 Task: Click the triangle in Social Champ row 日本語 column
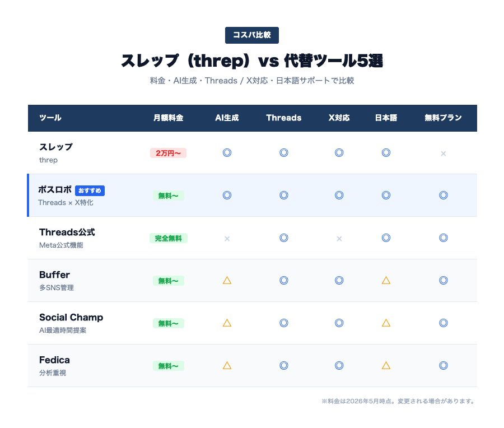(x=386, y=323)
